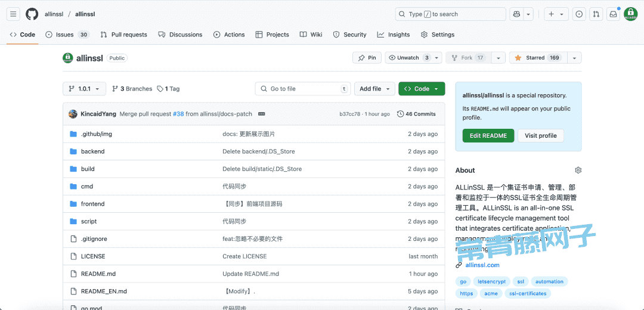Switch to the Pull requests tab

(123, 35)
